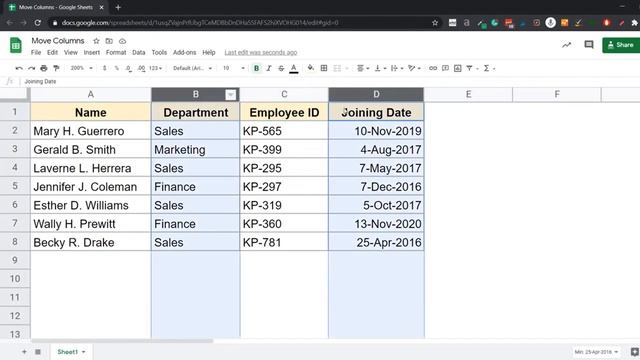Open the text wrapping dropdown

click(397, 68)
